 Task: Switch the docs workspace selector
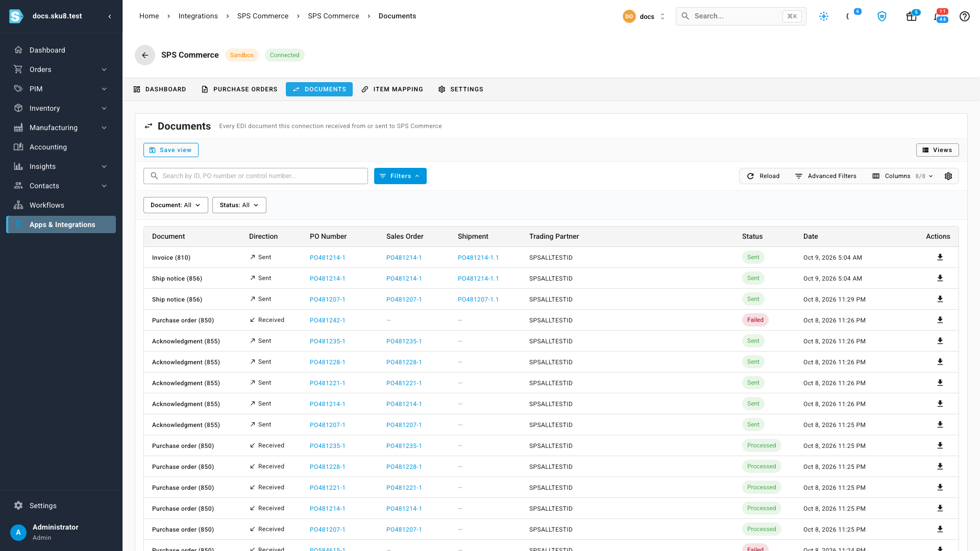pos(644,16)
